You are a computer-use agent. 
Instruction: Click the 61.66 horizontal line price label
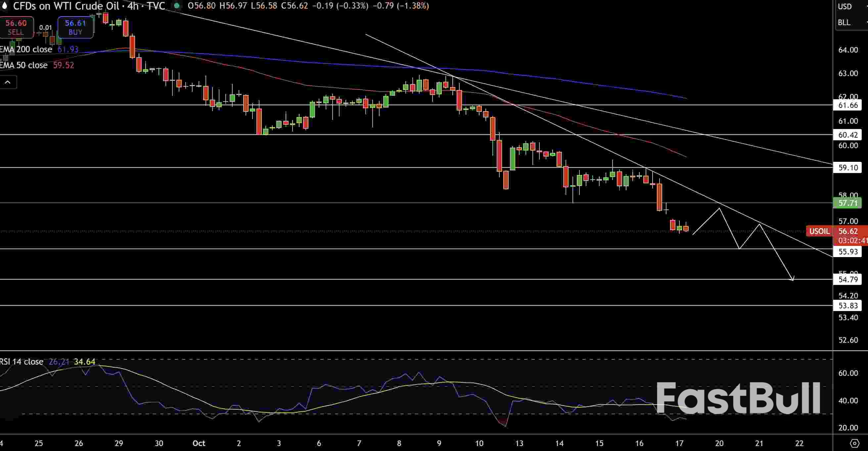pyautogui.click(x=847, y=106)
